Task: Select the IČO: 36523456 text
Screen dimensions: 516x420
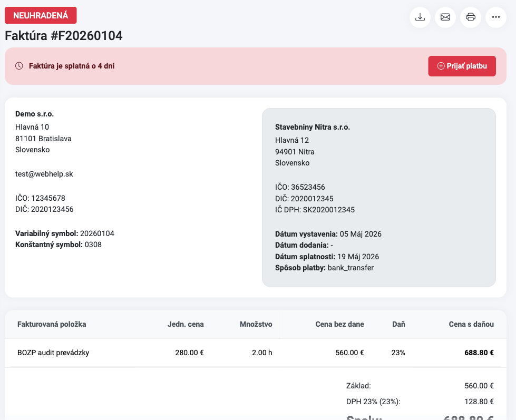Action: click(300, 187)
